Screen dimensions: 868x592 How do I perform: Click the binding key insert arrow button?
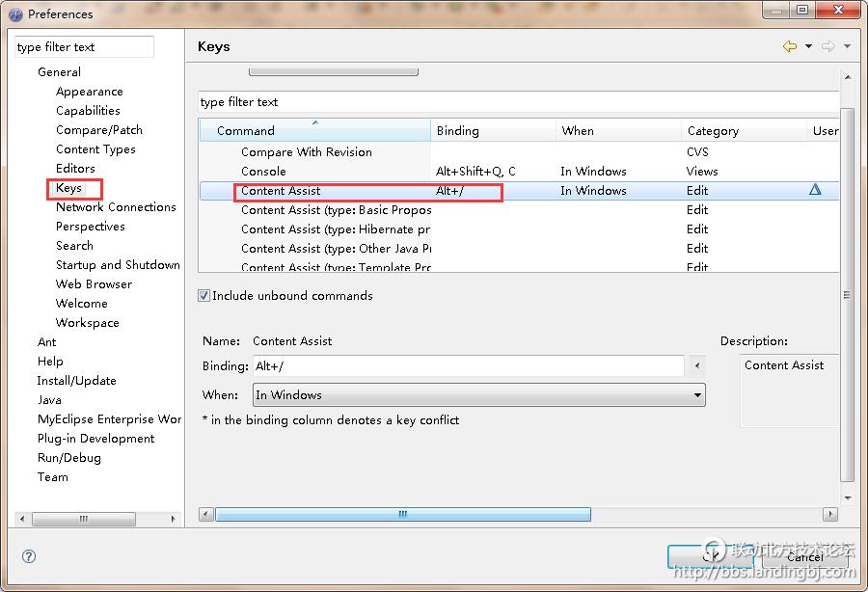(698, 366)
